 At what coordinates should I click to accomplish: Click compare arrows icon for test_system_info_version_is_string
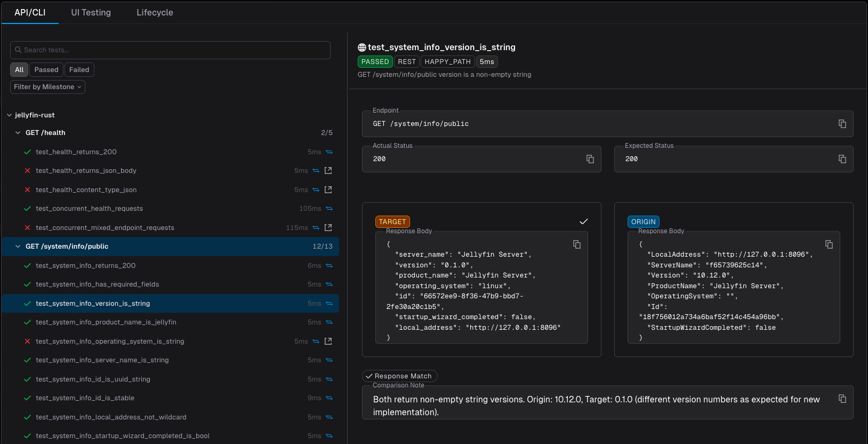(329, 304)
